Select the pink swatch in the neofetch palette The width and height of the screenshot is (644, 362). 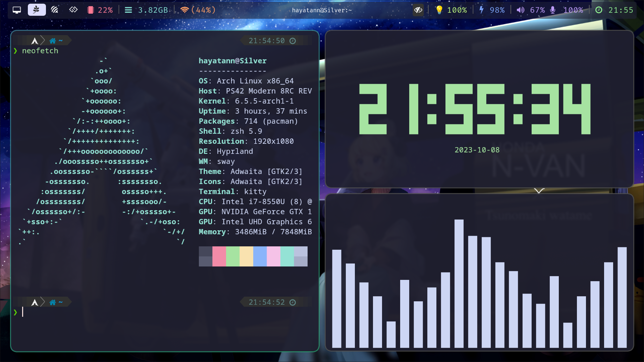coord(220,256)
